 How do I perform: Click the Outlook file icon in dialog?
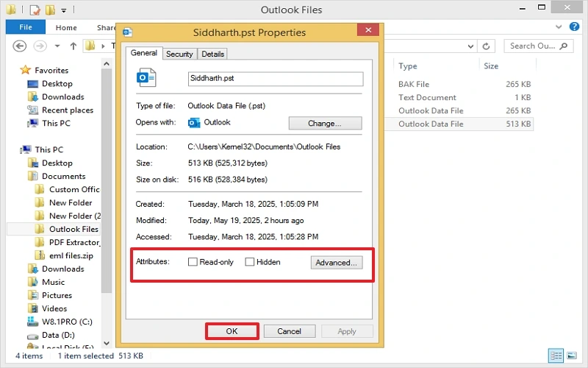click(x=146, y=77)
